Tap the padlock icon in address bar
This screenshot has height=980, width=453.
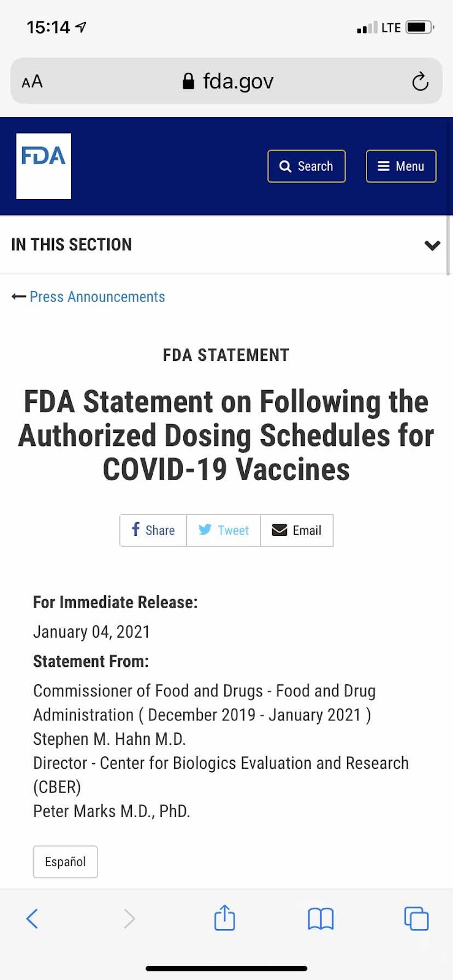click(x=189, y=81)
